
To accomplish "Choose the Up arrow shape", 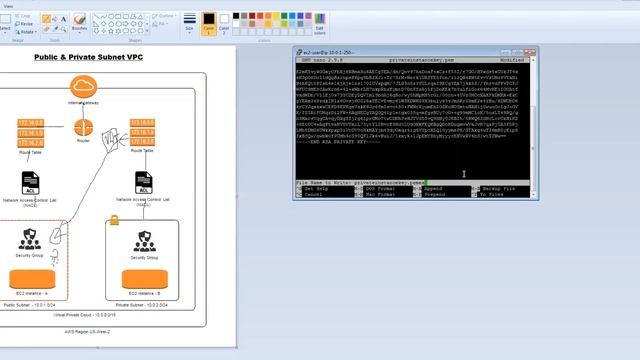I will [140, 24].
